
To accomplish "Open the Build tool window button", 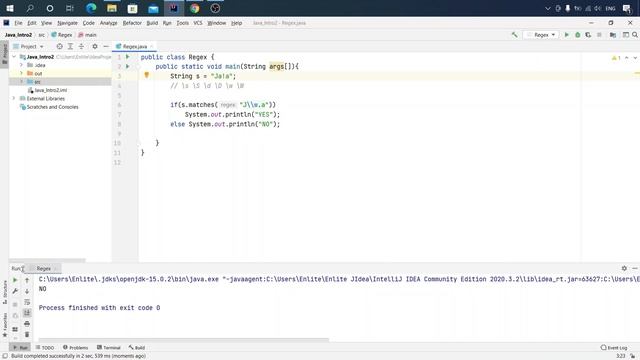I will coord(137,347).
